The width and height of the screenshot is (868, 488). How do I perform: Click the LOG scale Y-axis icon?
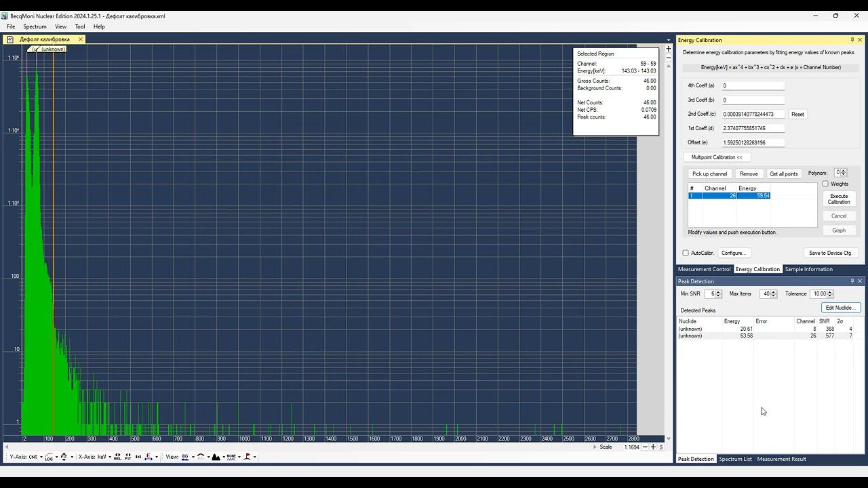49,457
